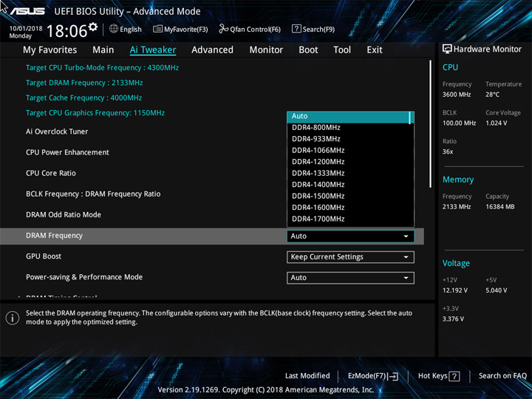Switch to EzMode(F7)
The width and height of the screenshot is (532, 399).
pos(373,376)
